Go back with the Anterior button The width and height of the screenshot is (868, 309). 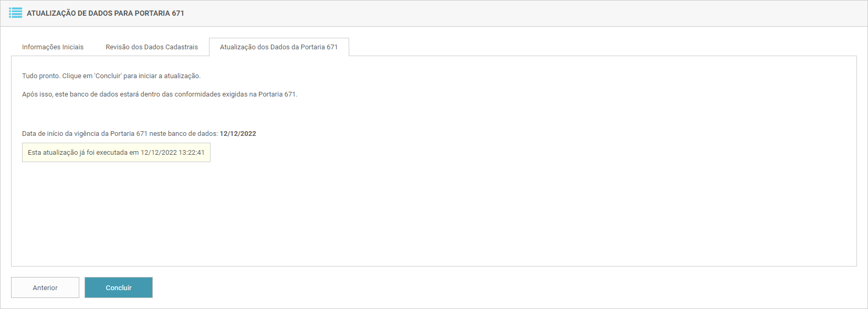(45, 287)
